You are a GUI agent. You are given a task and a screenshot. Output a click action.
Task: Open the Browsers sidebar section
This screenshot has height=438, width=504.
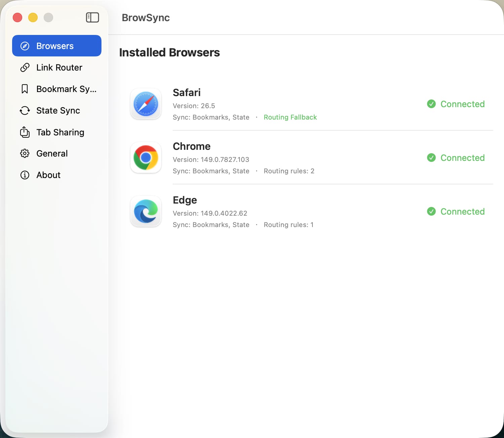pyautogui.click(x=57, y=46)
